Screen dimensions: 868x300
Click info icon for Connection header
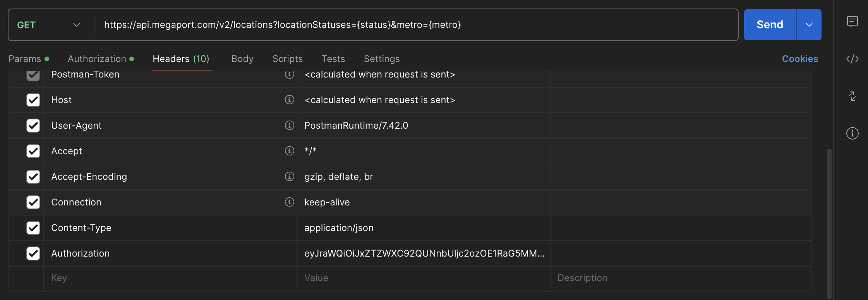[290, 202]
